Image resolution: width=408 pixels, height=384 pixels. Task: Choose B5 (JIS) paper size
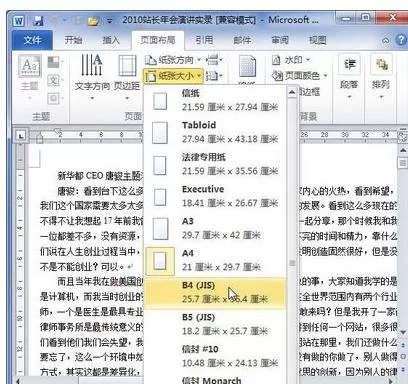215,324
